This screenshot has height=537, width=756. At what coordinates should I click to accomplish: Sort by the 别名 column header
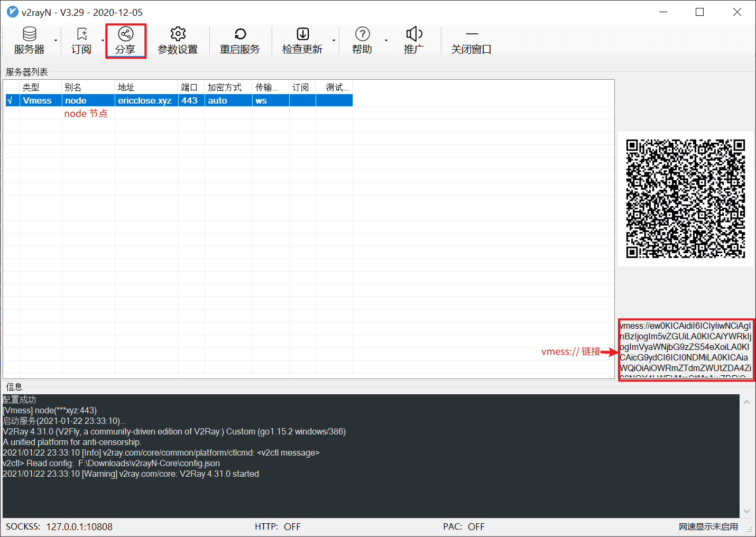(x=88, y=87)
